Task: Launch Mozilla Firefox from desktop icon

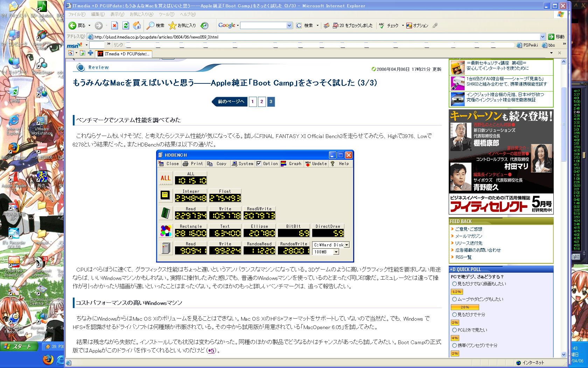Action: tap(14, 149)
